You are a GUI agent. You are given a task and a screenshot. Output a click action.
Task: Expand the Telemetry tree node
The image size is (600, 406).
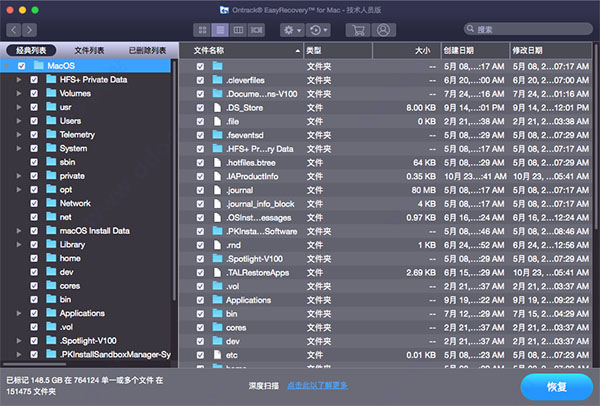click(18, 135)
